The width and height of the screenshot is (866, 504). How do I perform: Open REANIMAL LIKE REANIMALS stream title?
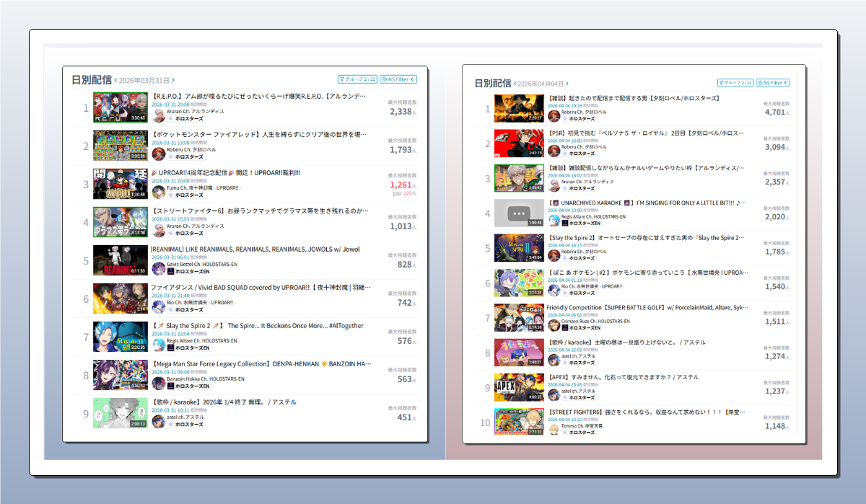point(255,249)
